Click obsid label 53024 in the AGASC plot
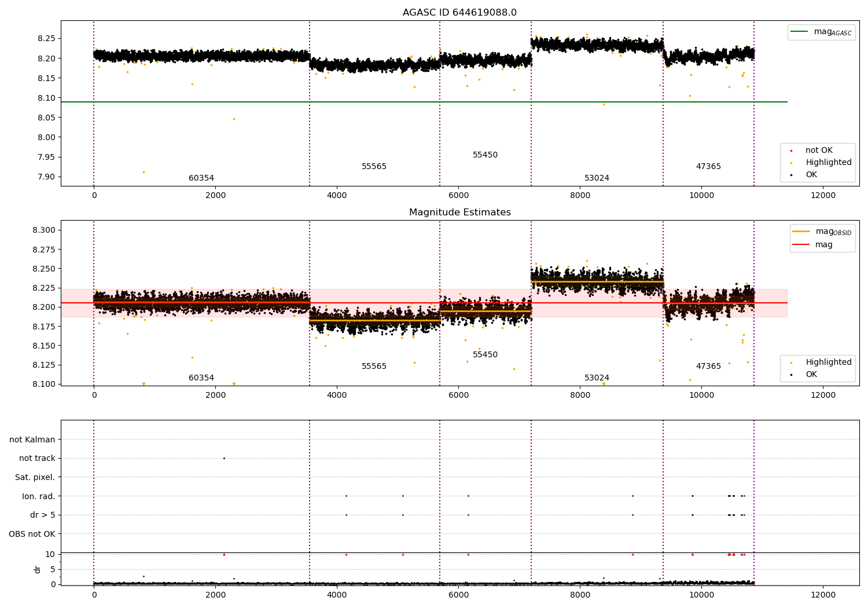 pos(597,178)
